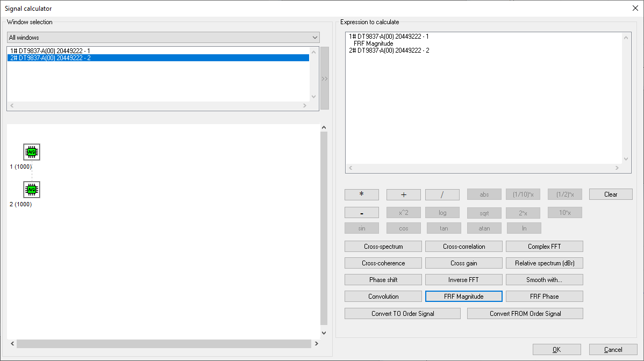Click the channel 1 A/D chip icon
Image resolution: width=644 pixels, height=361 pixels.
coord(32,152)
